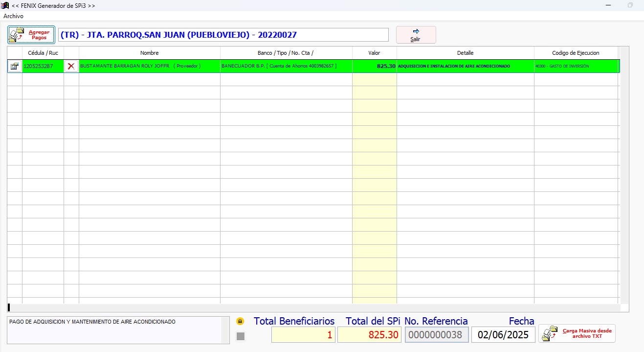Click the Nombre column header
The width and height of the screenshot is (644, 352).
149,53
